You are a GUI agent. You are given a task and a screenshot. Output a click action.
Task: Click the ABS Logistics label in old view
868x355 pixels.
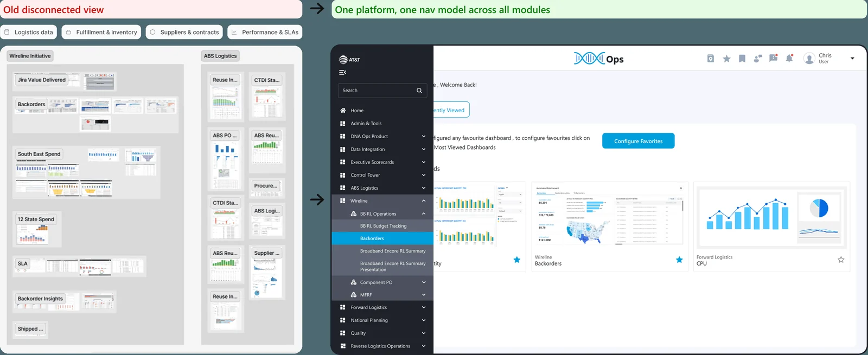[220, 56]
